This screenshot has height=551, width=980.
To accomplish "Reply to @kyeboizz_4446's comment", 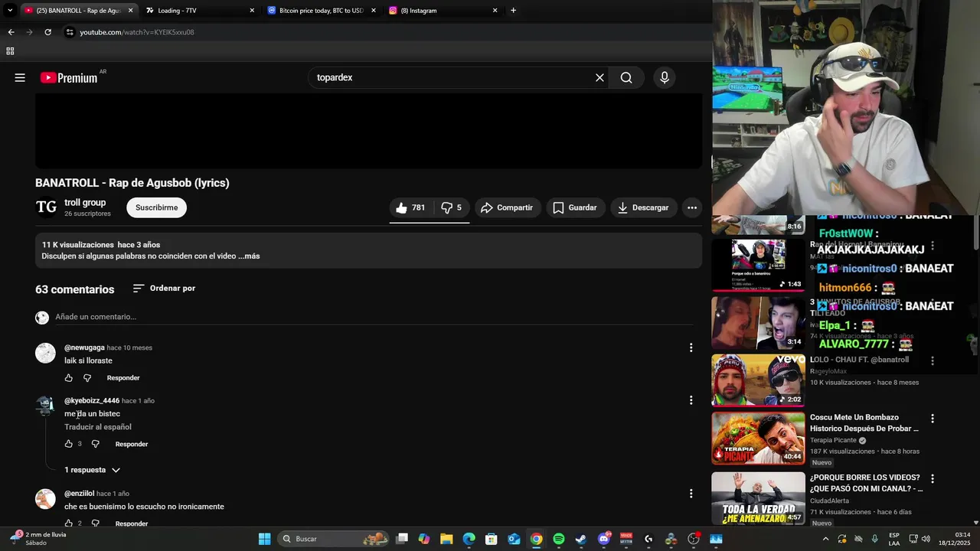I will 132,444.
